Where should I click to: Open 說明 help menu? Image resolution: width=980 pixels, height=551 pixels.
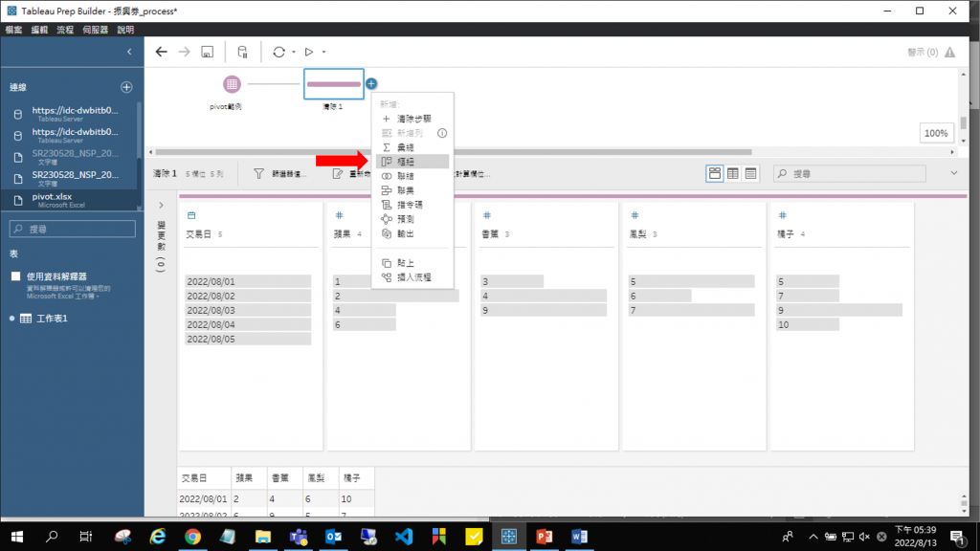(125, 30)
